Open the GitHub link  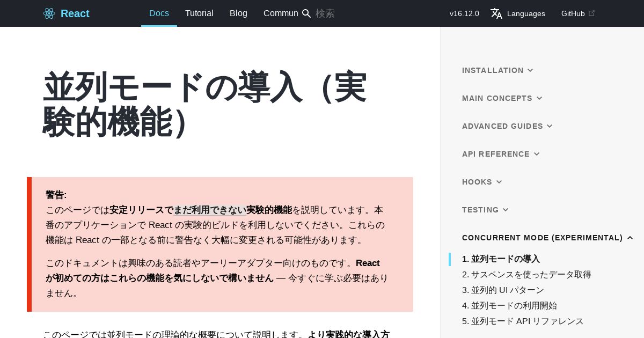click(573, 13)
